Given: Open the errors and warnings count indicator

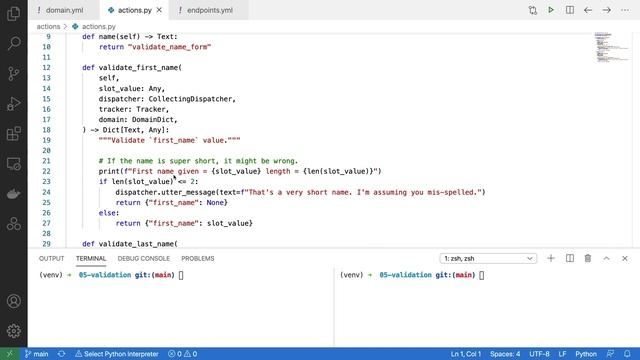Looking at the screenshot, I should click(x=182, y=354).
